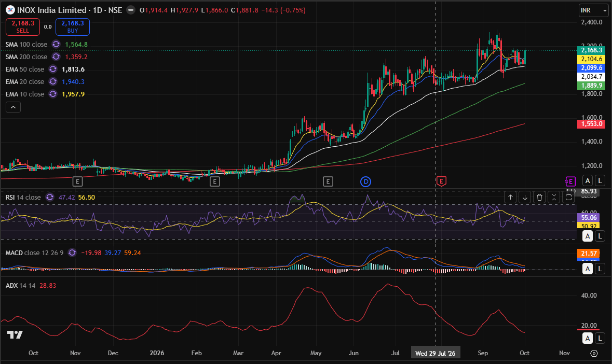The image size is (612, 364).
Task: Open the May earnings E marker
Action: click(x=328, y=181)
